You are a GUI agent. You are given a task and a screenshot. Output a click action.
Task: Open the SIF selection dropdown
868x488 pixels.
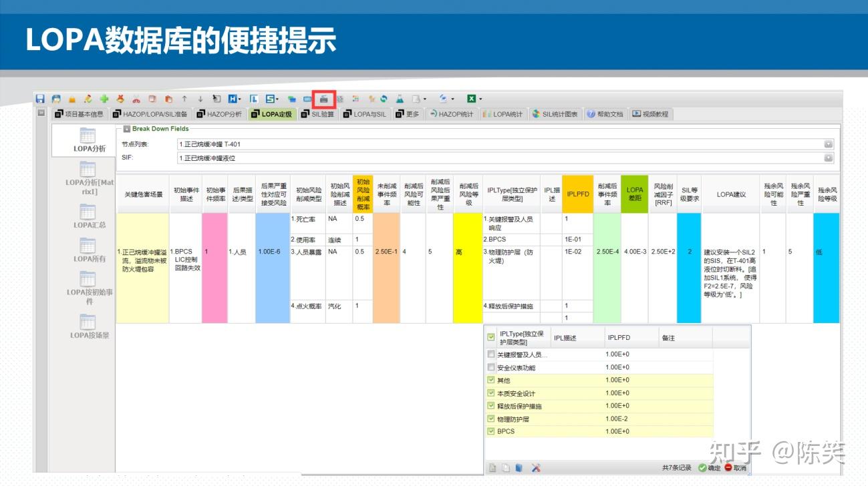coord(829,158)
